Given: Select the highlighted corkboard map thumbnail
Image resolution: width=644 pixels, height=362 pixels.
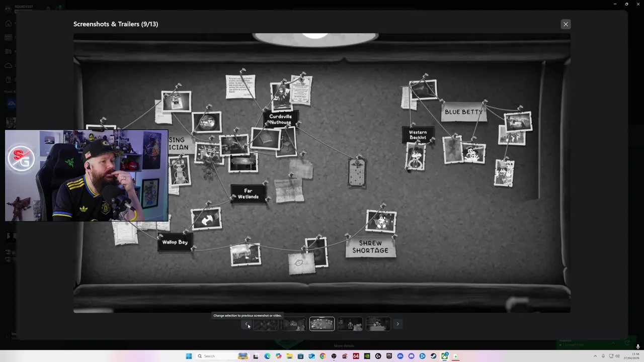Looking at the screenshot, I should tap(321, 324).
